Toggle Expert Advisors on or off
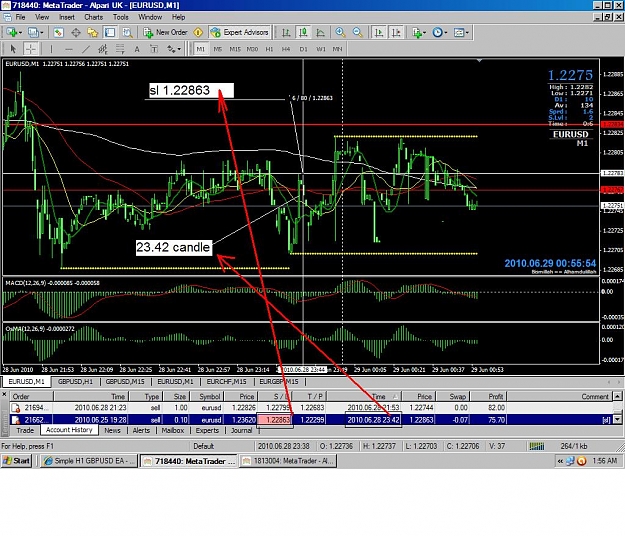This screenshot has height=536, width=625. 240,33
